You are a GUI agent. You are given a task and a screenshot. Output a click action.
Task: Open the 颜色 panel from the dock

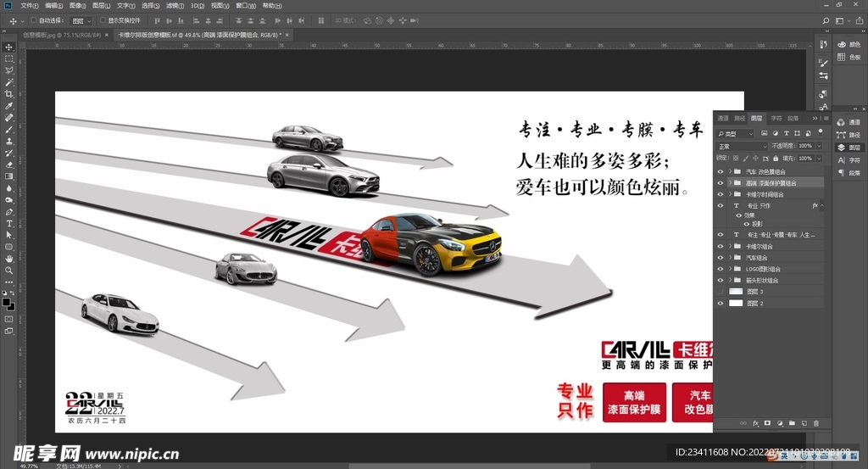pyautogui.click(x=849, y=44)
